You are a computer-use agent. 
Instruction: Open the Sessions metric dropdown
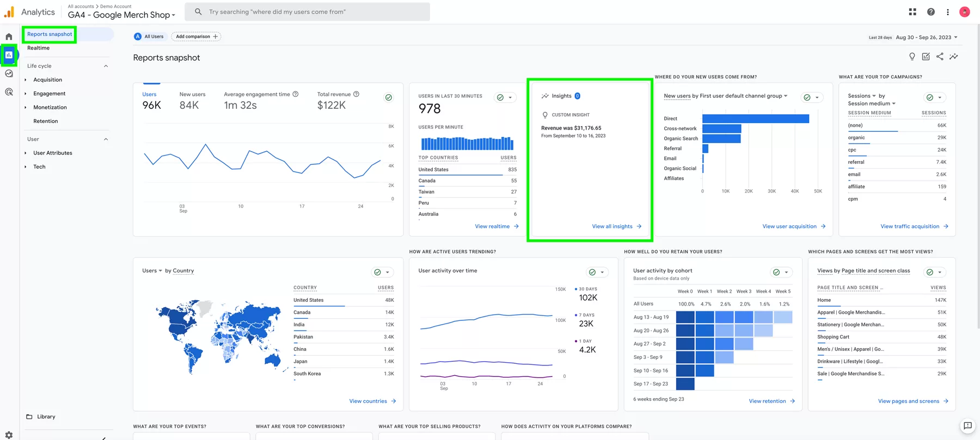click(862, 96)
